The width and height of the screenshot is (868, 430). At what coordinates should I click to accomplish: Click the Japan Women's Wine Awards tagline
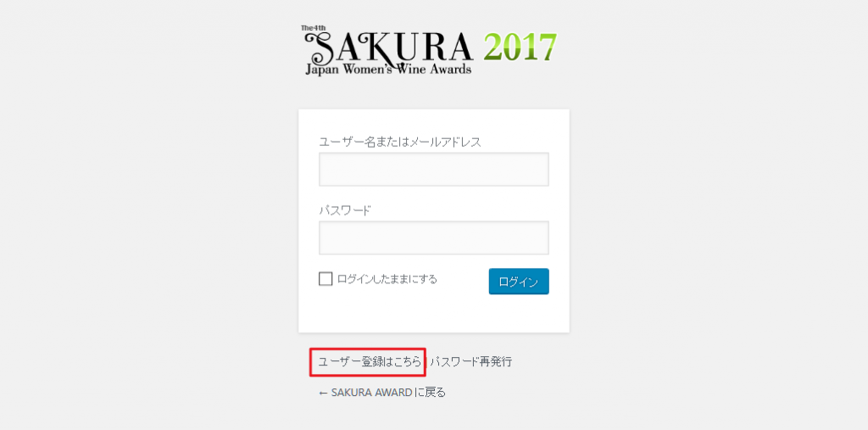click(388, 70)
